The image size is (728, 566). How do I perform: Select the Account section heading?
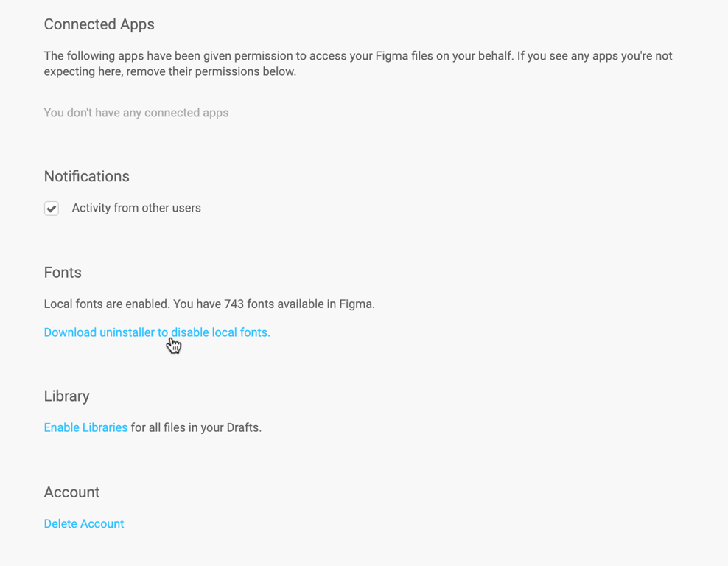(71, 492)
